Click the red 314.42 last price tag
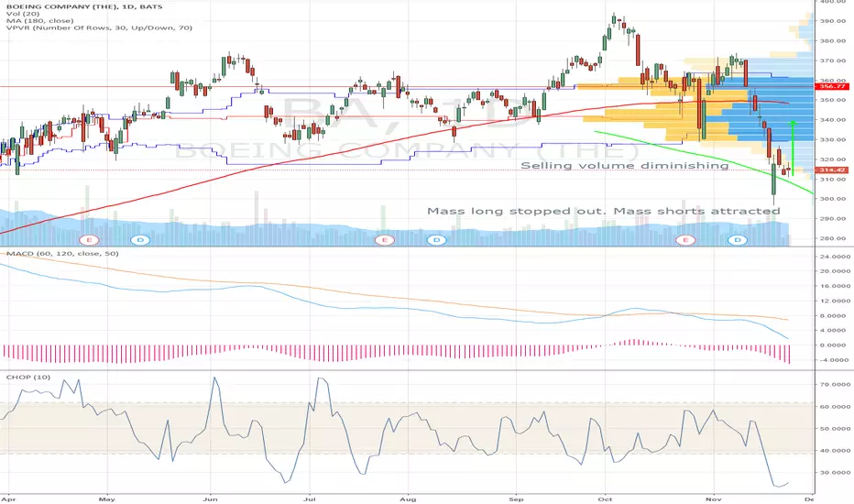This screenshot has height=504, width=854. (832, 170)
